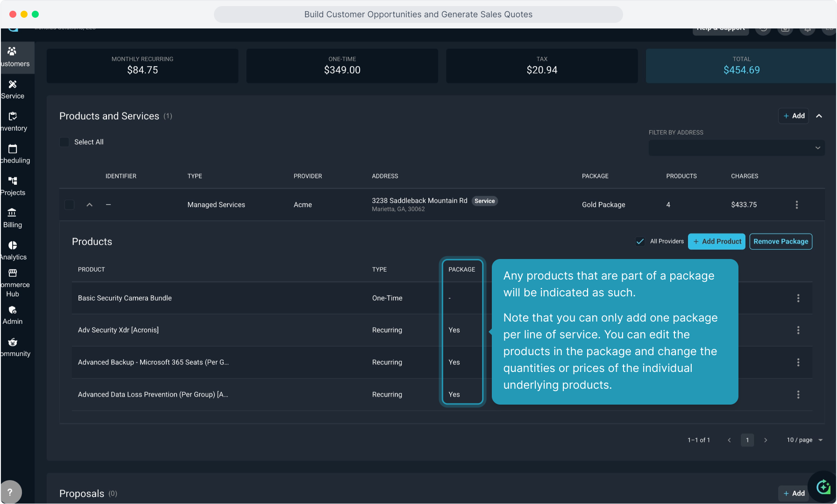Collapse the Managed Services row
This screenshot has height=504, width=837.
pyautogui.click(x=90, y=205)
